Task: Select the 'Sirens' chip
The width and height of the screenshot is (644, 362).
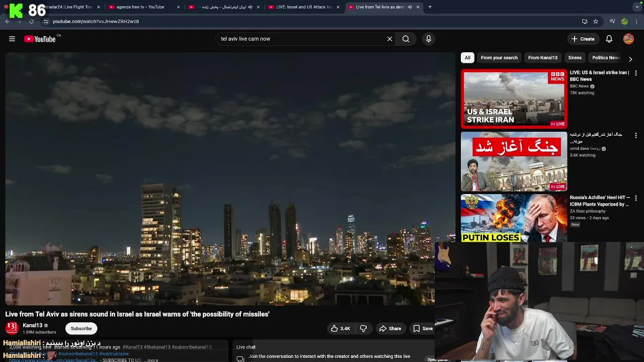Action: (575, 57)
